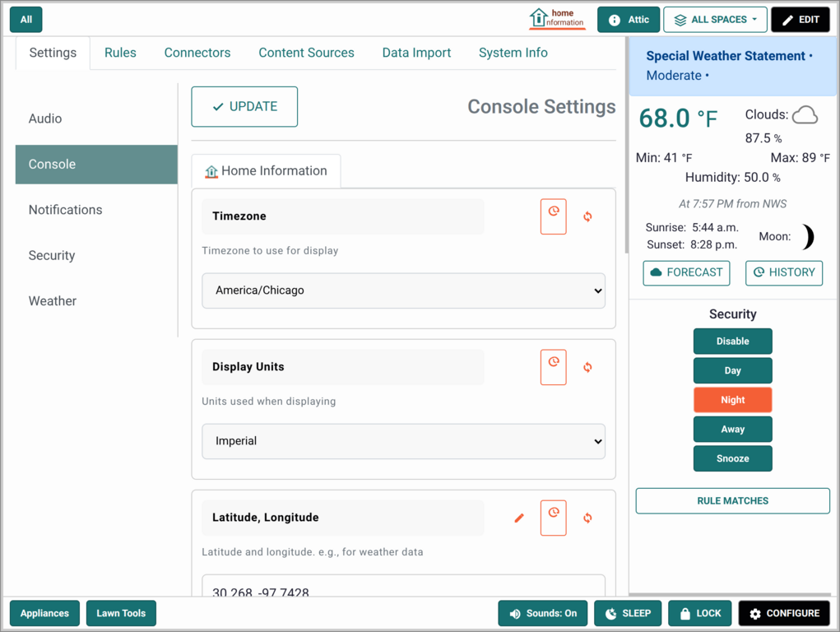Edit Latitude, Longitude with pencil icon
This screenshot has width=840, height=632.
519,518
